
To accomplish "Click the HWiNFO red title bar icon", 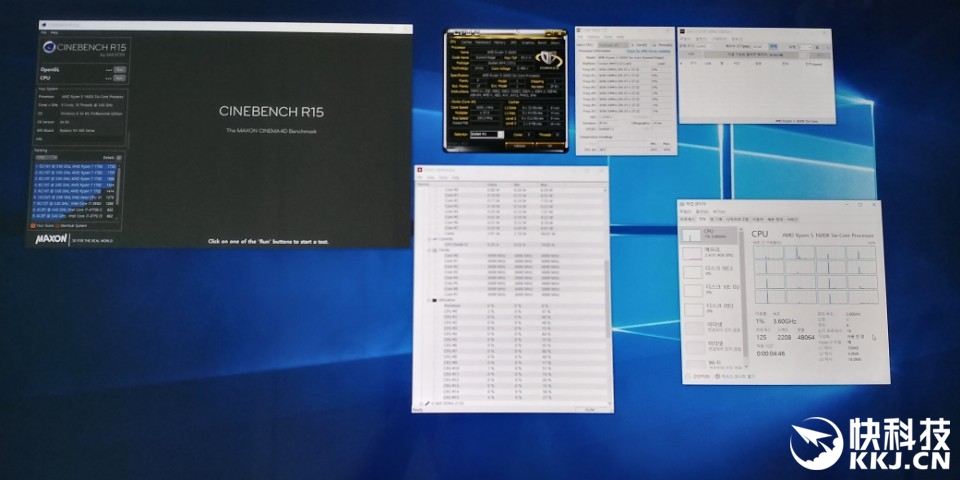I will click(x=419, y=170).
